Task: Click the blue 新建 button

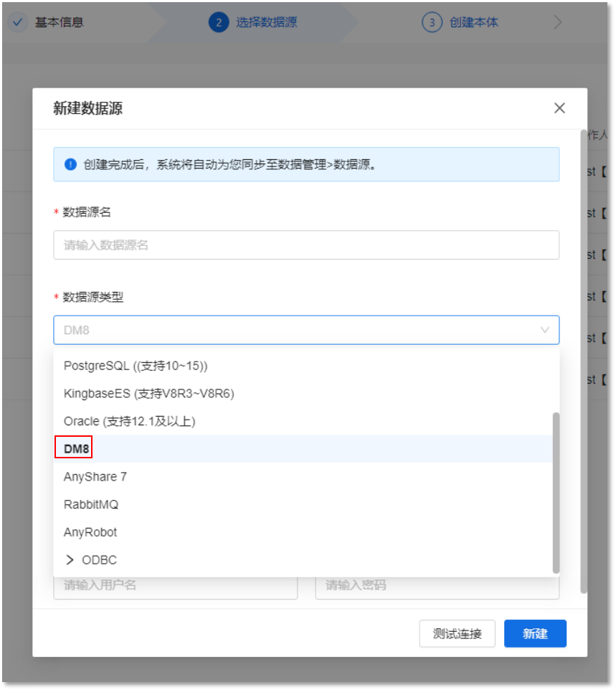Action: [x=535, y=633]
